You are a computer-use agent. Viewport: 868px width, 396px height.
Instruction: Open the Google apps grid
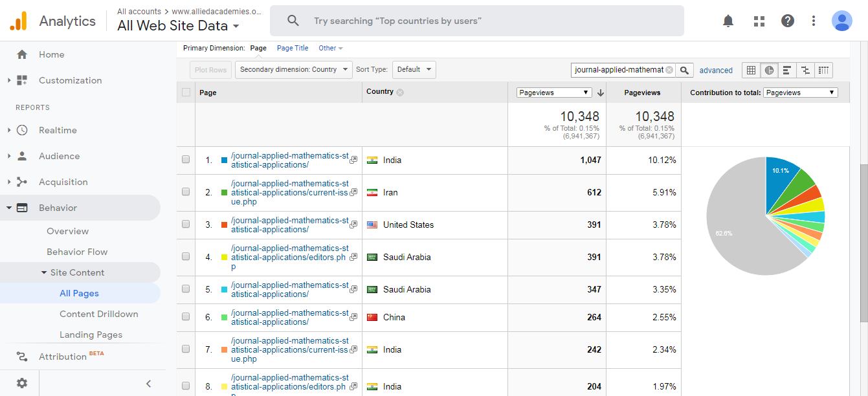coord(759,21)
